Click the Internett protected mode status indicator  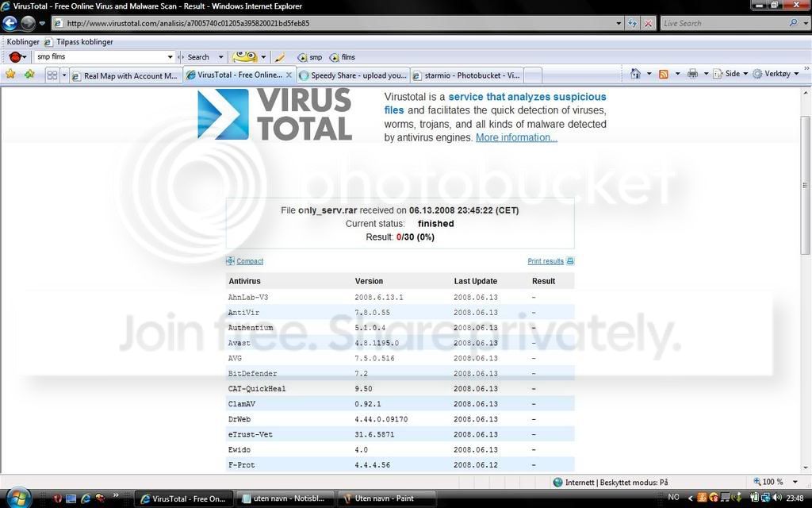click(611, 482)
